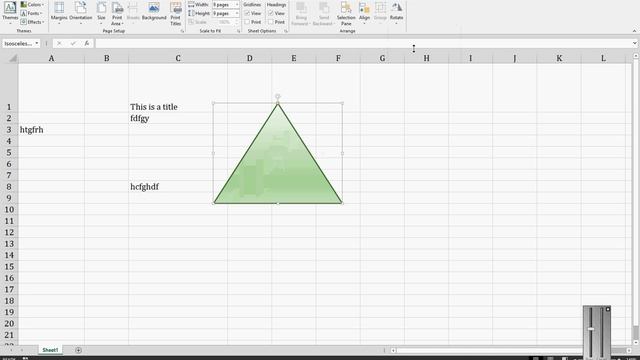Click the Breaks button

133,13
